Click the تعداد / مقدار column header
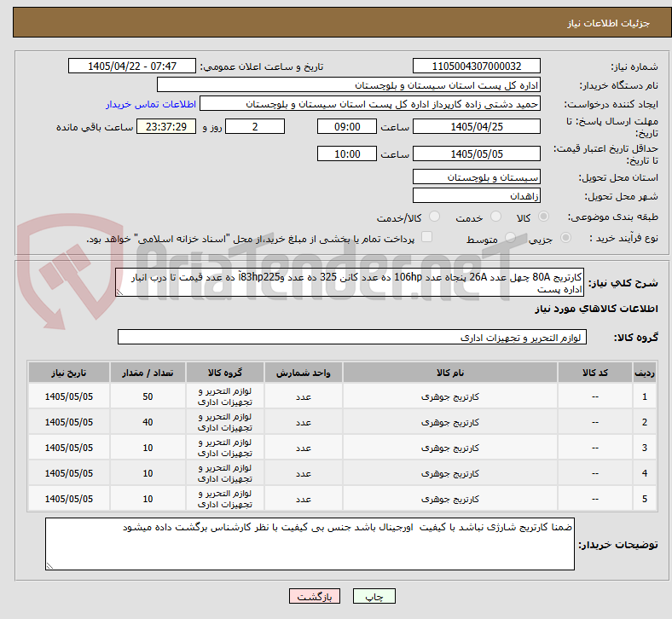Viewport: 672px width, 619px height. (148, 373)
